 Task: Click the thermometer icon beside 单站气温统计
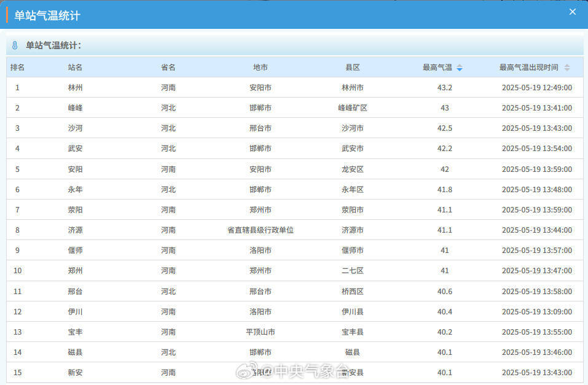tap(15, 45)
